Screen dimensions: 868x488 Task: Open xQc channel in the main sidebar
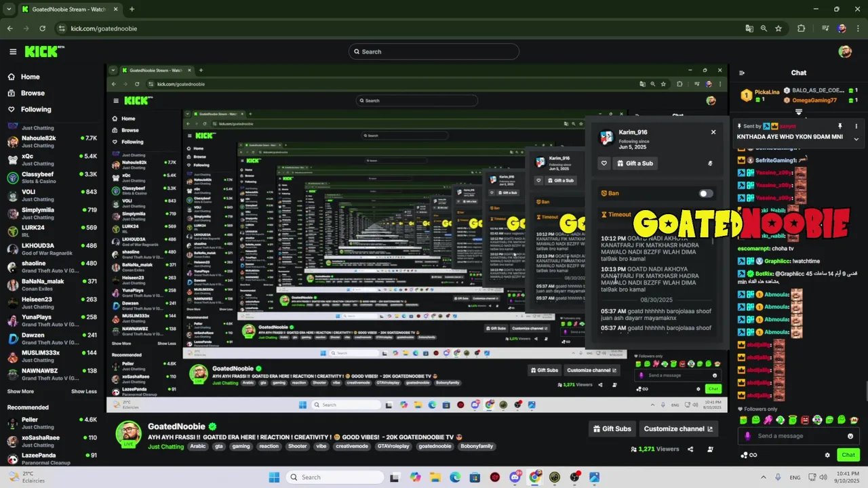pos(53,159)
